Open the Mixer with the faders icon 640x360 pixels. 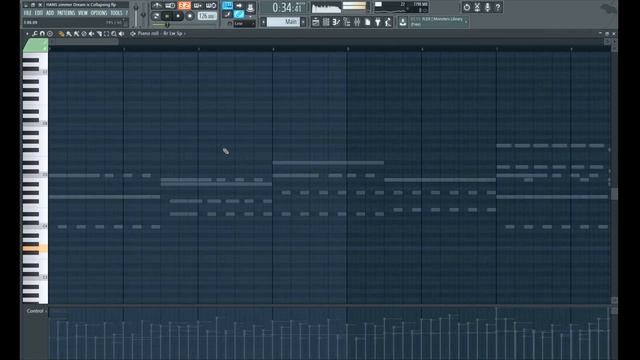coord(357,22)
